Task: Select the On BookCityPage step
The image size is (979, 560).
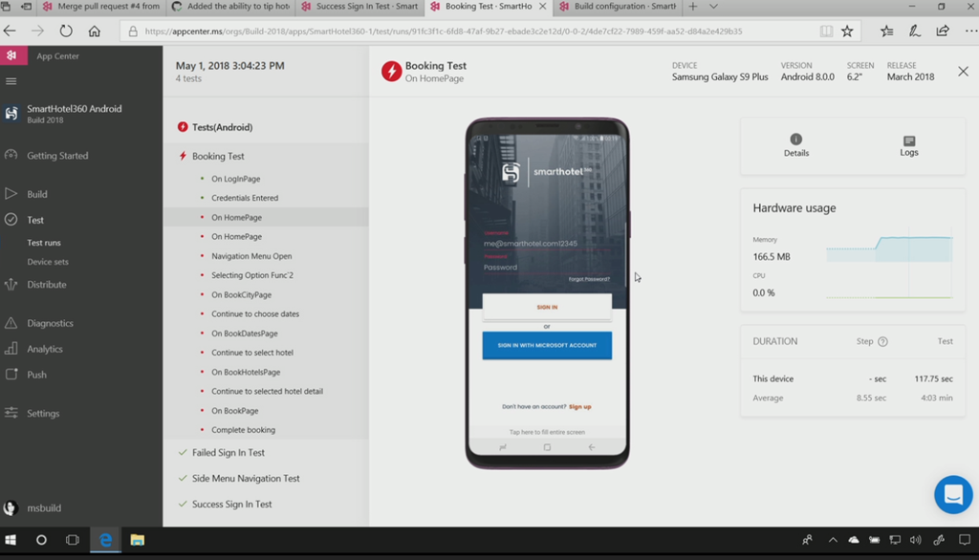Action: 241,294
